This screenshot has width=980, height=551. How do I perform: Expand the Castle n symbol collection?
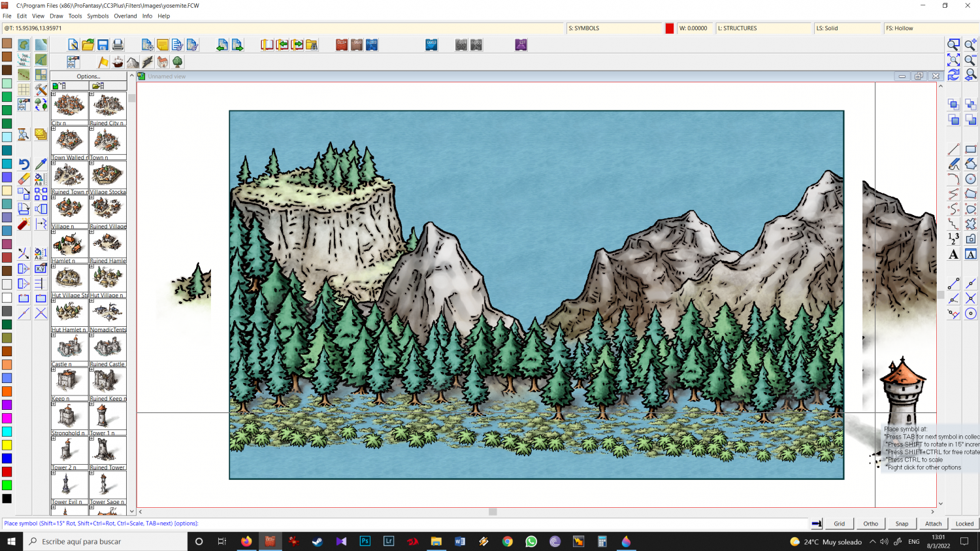(x=54, y=335)
